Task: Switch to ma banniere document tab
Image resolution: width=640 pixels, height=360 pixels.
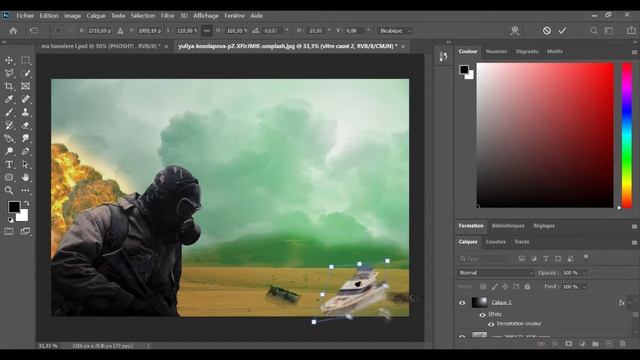Action: point(101,46)
